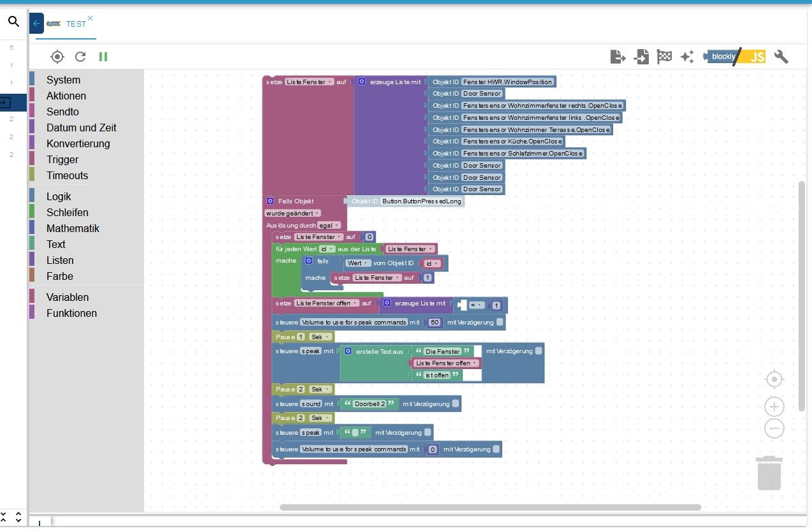This screenshot has height=531, width=812.
Task: Open the wrench instance settings icon
Action: (x=781, y=57)
